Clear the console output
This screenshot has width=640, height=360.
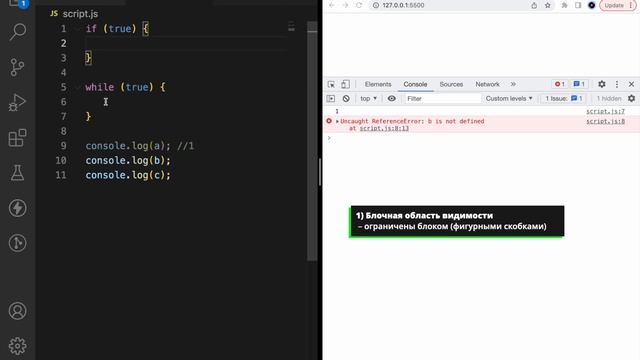tap(346, 98)
